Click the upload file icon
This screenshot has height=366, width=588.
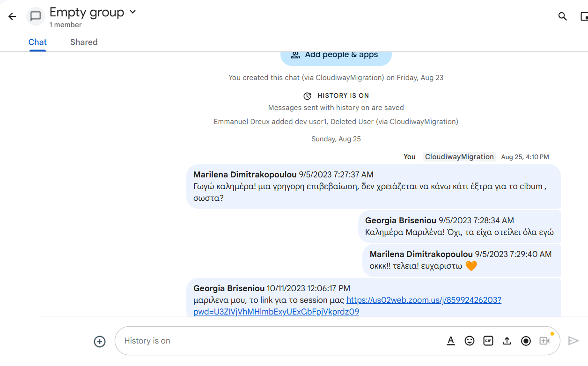[x=507, y=341]
